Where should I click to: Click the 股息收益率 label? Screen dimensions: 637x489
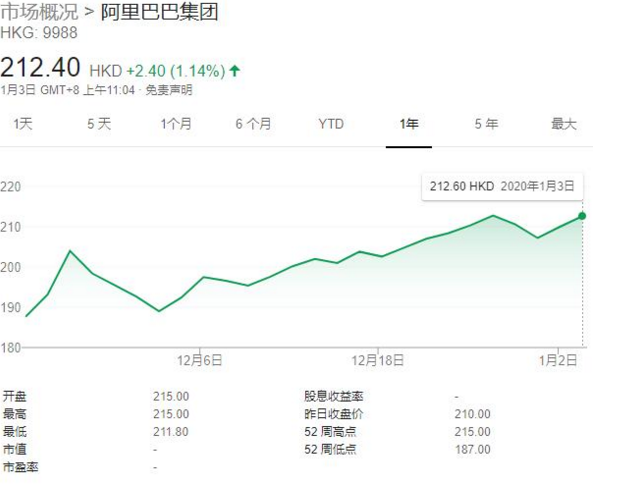[x=334, y=396]
